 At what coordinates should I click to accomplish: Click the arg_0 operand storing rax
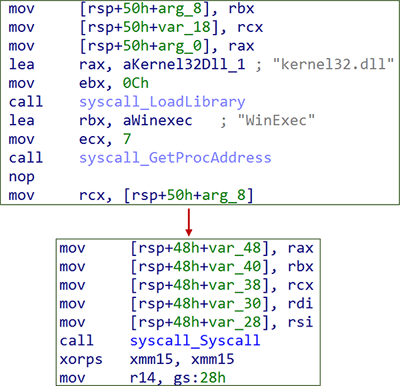tap(180, 46)
